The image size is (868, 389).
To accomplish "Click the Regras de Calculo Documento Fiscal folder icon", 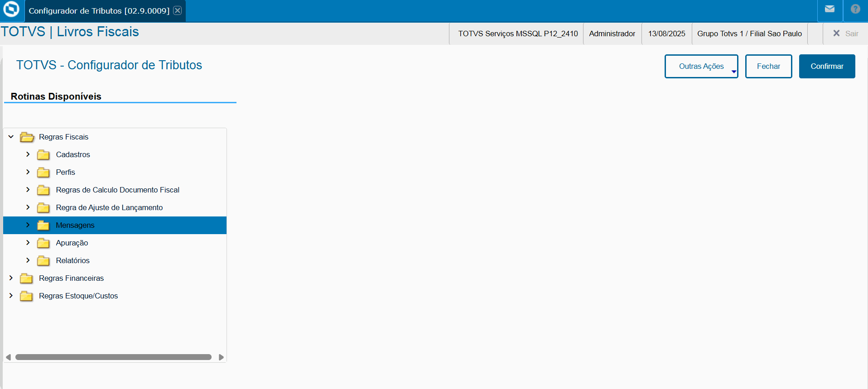I will (43, 190).
